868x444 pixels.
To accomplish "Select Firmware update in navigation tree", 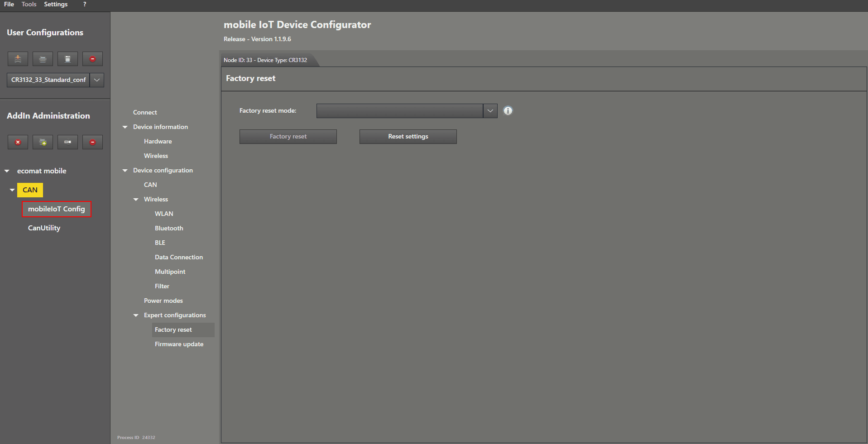I will point(179,344).
